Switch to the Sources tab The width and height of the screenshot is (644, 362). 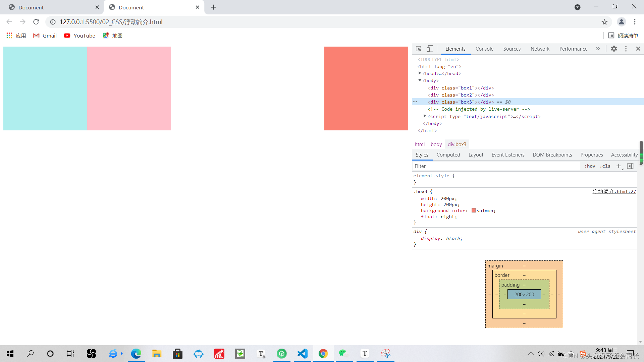coord(512,49)
